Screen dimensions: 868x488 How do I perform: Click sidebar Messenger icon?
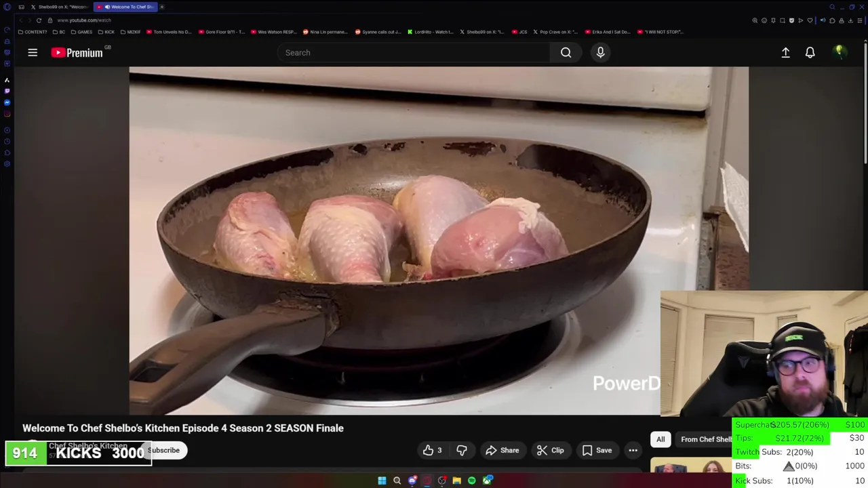click(x=7, y=102)
